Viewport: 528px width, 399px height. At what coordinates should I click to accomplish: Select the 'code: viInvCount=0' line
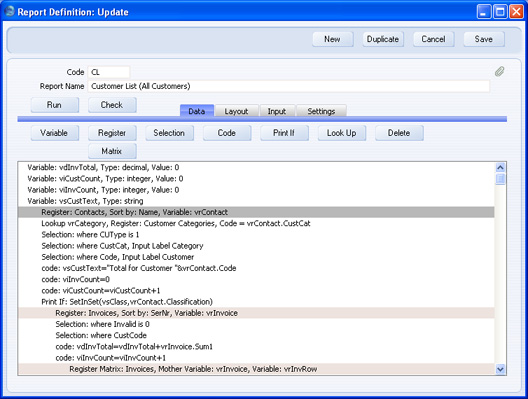pyautogui.click(x=256, y=279)
